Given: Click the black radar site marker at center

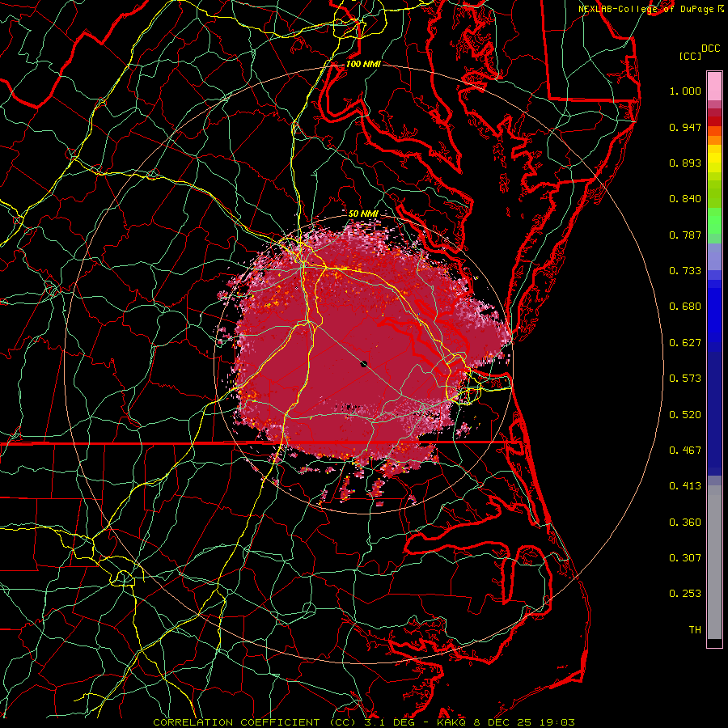Looking at the screenshot, I should [364, 364].
